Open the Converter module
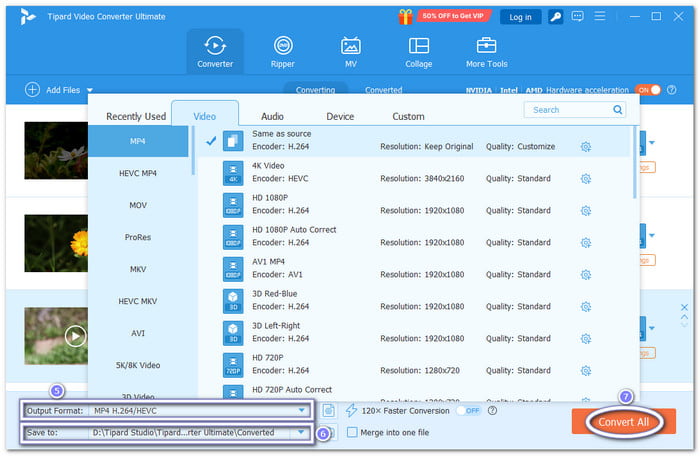 tap(215, 52)
